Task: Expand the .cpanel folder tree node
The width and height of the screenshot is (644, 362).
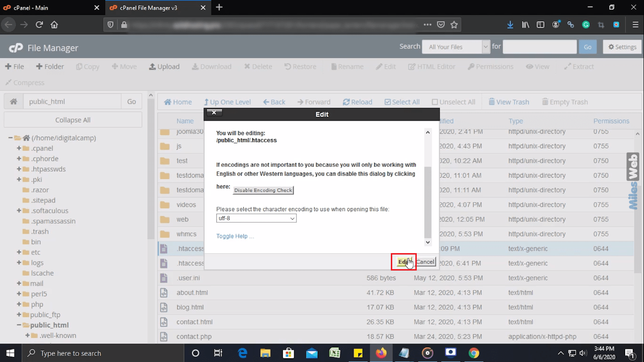Action: (19, 148)
